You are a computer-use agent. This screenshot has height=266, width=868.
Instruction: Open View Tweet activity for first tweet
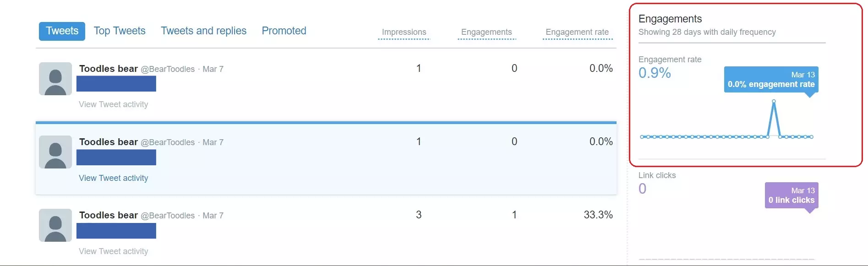[113, 104]
